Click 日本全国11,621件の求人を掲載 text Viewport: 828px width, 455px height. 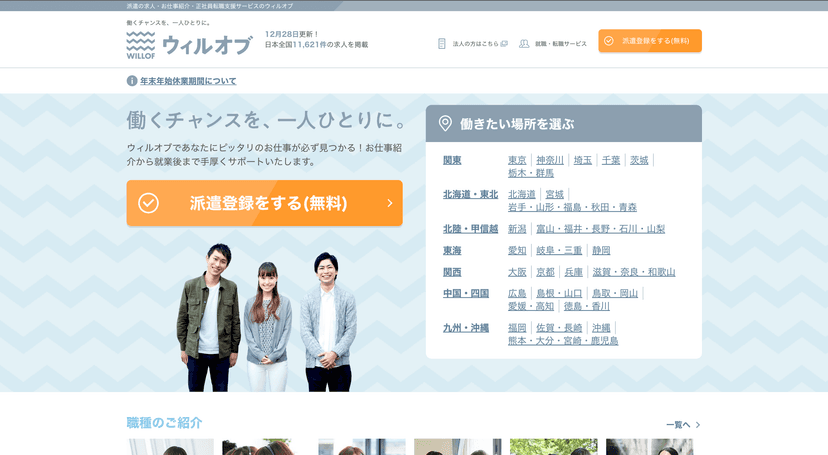tap(316, 45)
